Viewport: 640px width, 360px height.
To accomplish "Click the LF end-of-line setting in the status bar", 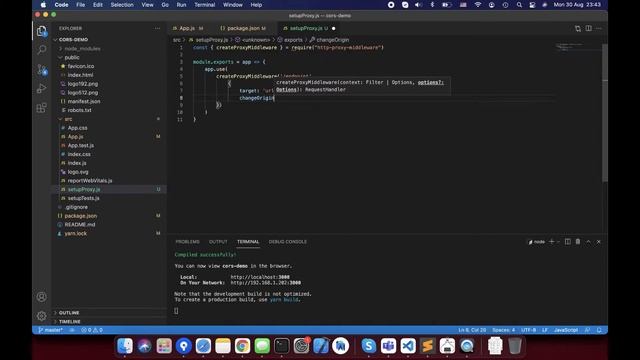I will (545, 330).
